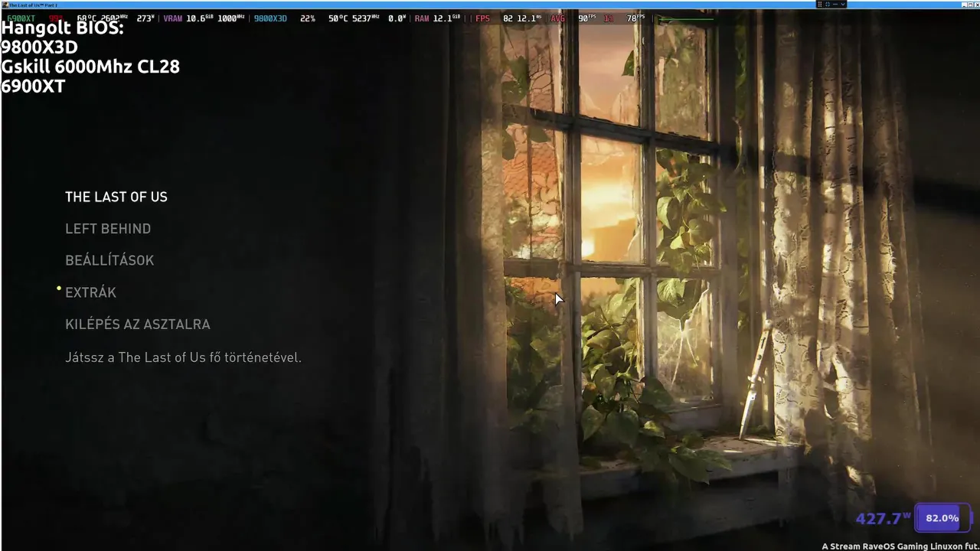Viewport: 980px width, 551px height.
Task: Choose KILÉPÉS AZ ASZTALRA to quit
Action: (138, 324)
